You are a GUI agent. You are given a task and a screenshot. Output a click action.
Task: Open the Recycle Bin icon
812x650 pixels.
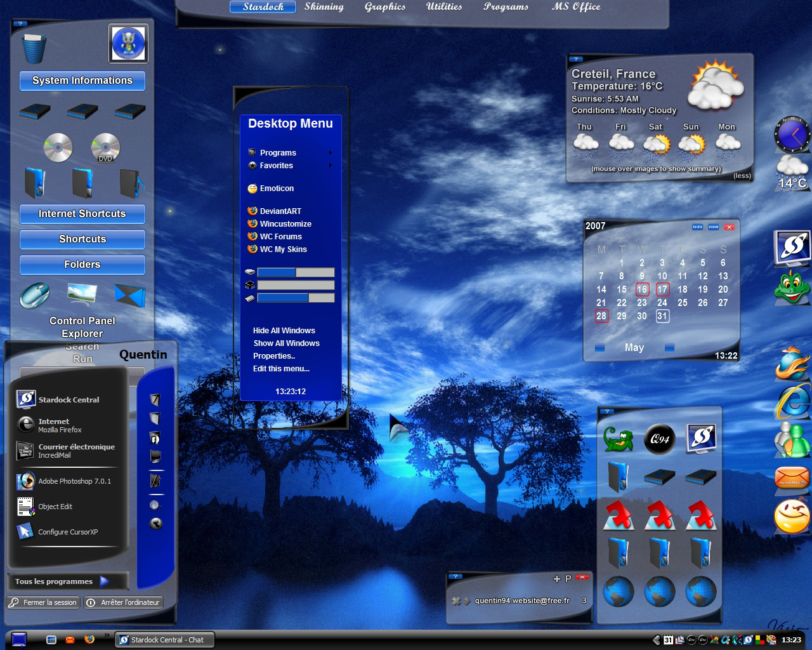coord(34,48)
